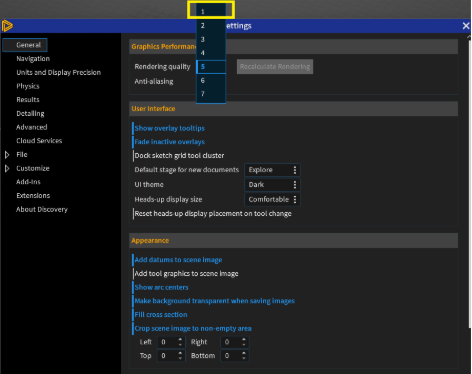Increase the Right crop value

click(x=244, y=339)
